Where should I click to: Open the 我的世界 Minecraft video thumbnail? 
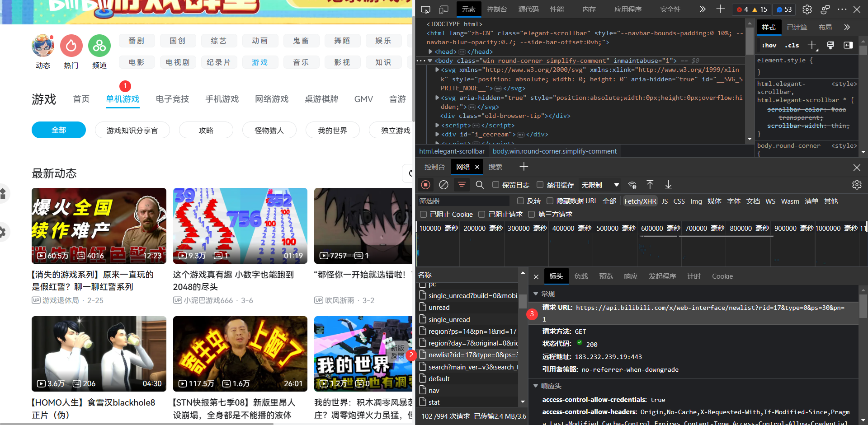pos(363,354)
